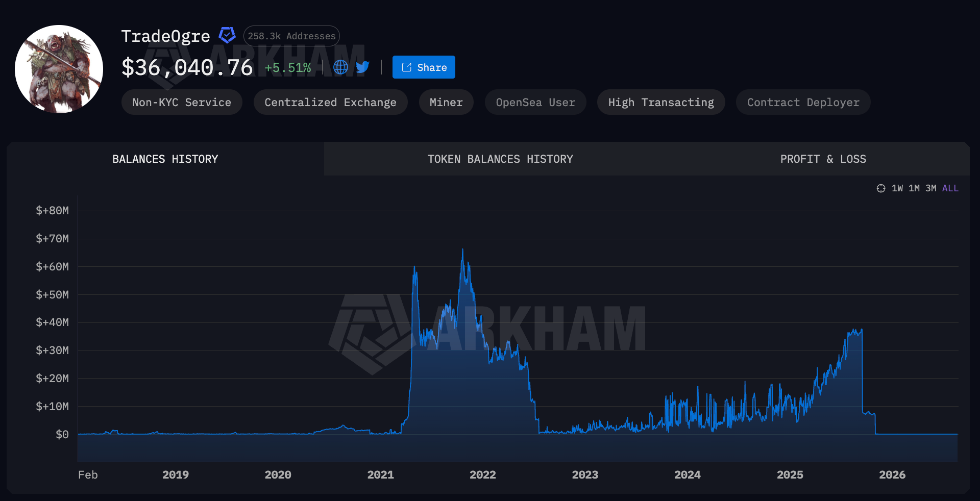Screen dimensions: 980x501
Task: Select the Non-KYC Service tag
Action: click(x=182, y=102)
